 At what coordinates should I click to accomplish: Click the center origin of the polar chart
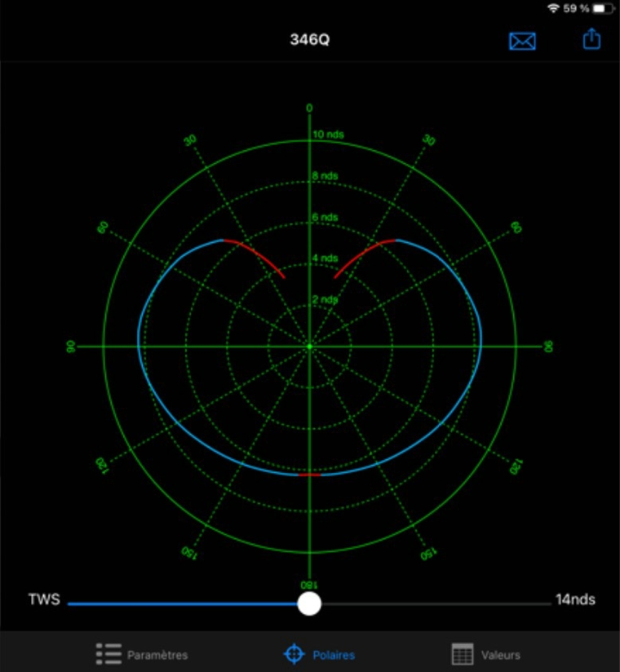coord(309,347)
